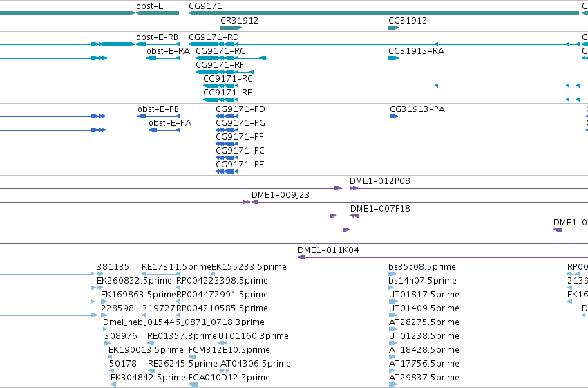Click EST AT17756.5prime label

(x=424, y=364)
